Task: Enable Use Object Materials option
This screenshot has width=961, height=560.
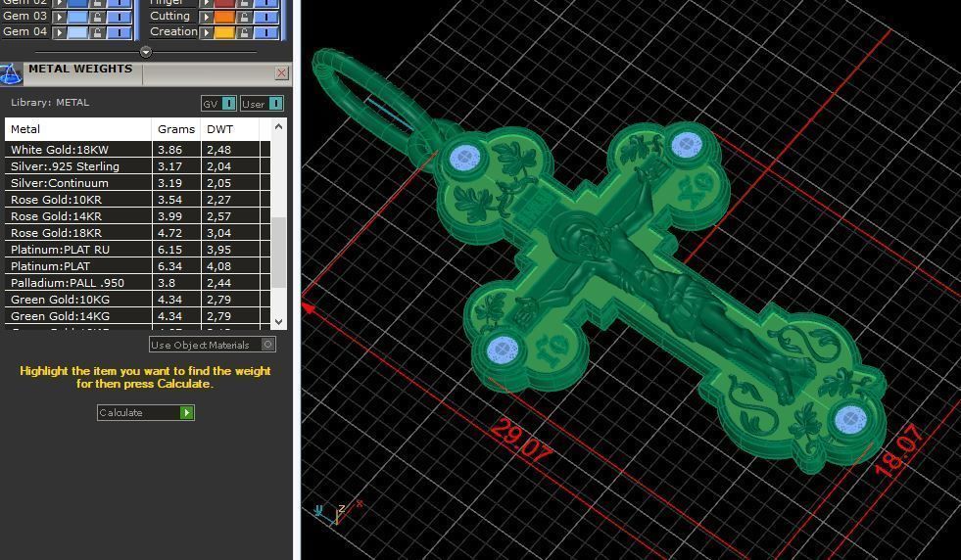Action: pos(212,345)
